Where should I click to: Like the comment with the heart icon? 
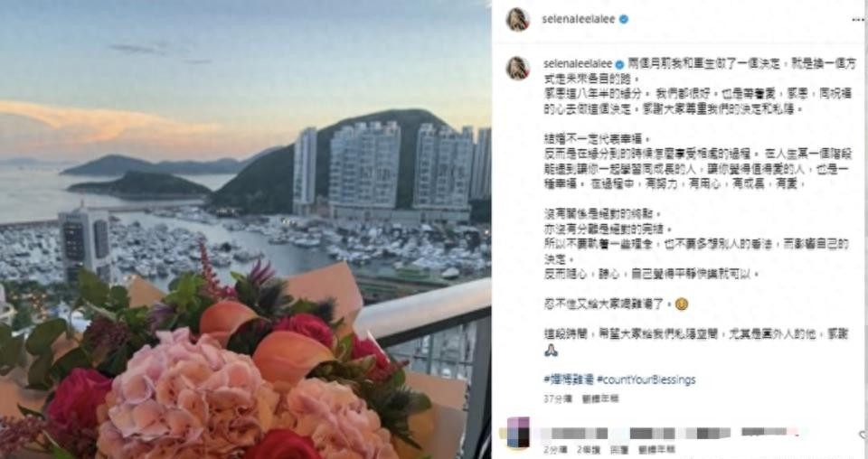[x=863, y=436]
